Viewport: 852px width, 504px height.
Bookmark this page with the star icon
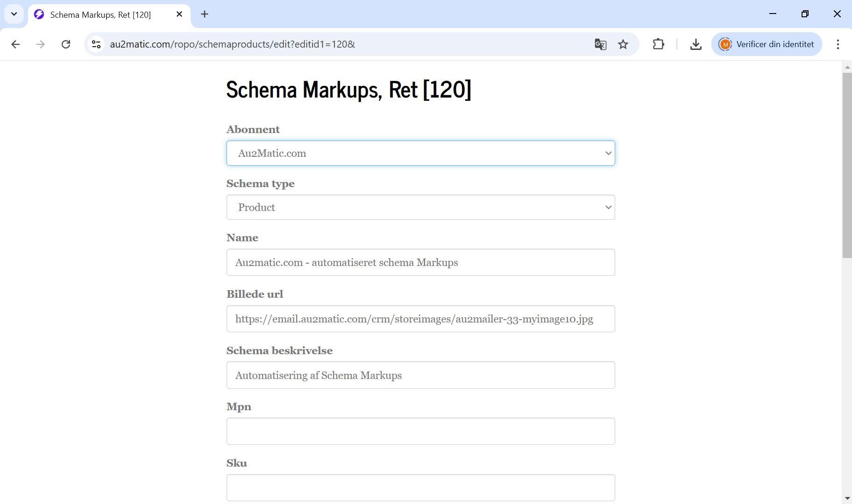tap(623, 44)
